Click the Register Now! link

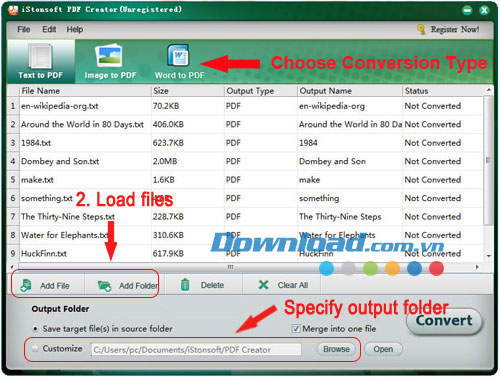455,29
